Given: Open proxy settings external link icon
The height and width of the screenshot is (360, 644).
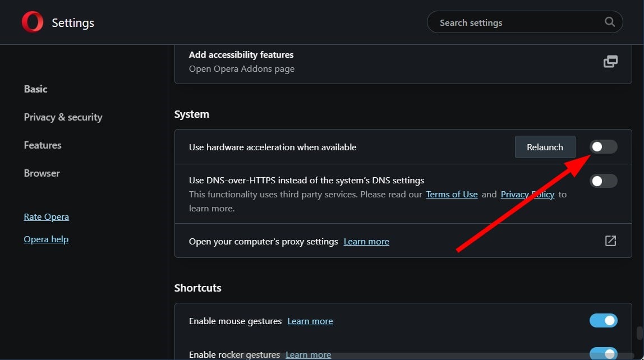Looking at the screenshot, I should point(610,241).
